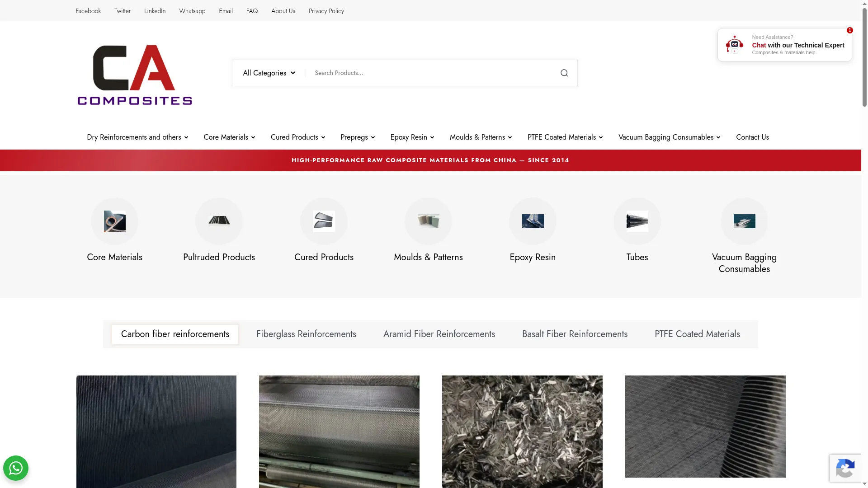Expand Vacuum Bagging Consumables navigation menu
This screenshot has height=488, width=868.
click(669, 137)
